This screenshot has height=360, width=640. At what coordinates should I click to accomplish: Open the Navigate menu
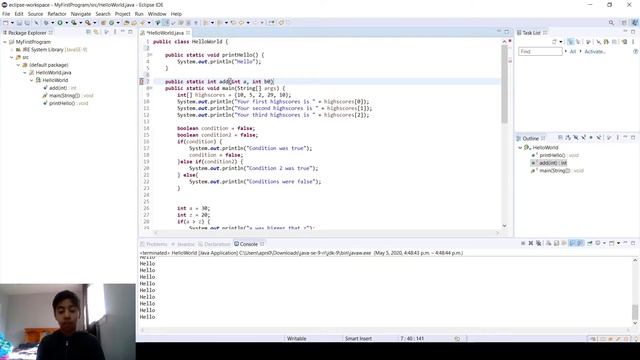[x=81, y=14]
